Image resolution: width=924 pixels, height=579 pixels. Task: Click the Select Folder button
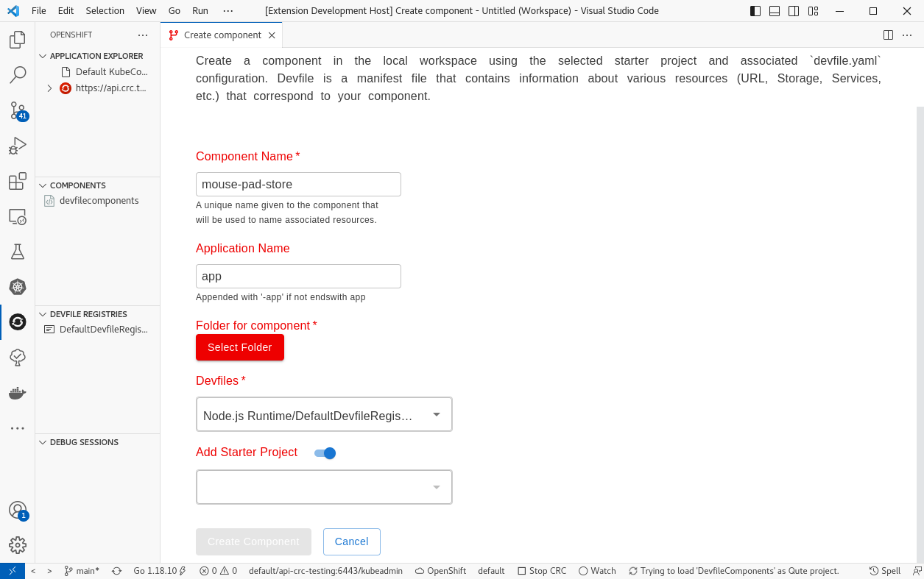point(240,347)
